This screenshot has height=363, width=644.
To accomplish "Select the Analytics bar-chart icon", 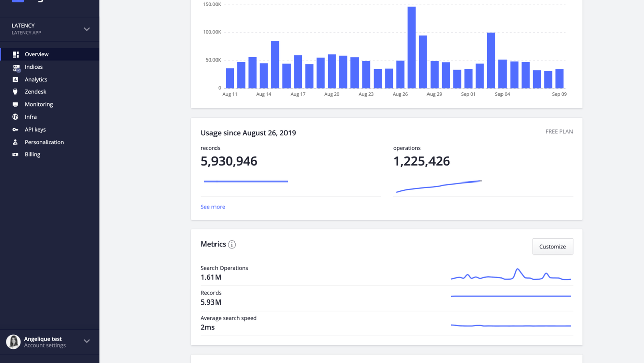I will (x=16, y=79).
